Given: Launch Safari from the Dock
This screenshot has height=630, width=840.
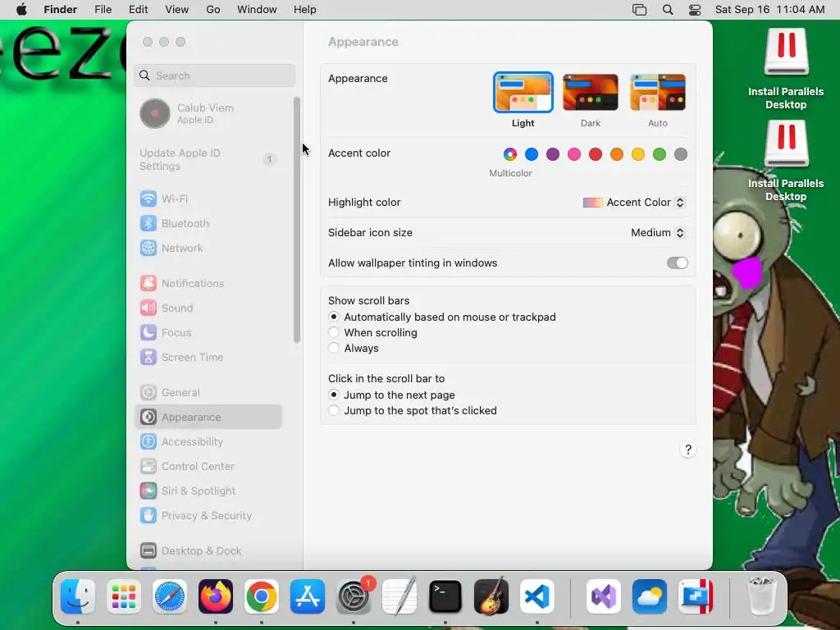Looking at the screenshot, I should (170, 596).
